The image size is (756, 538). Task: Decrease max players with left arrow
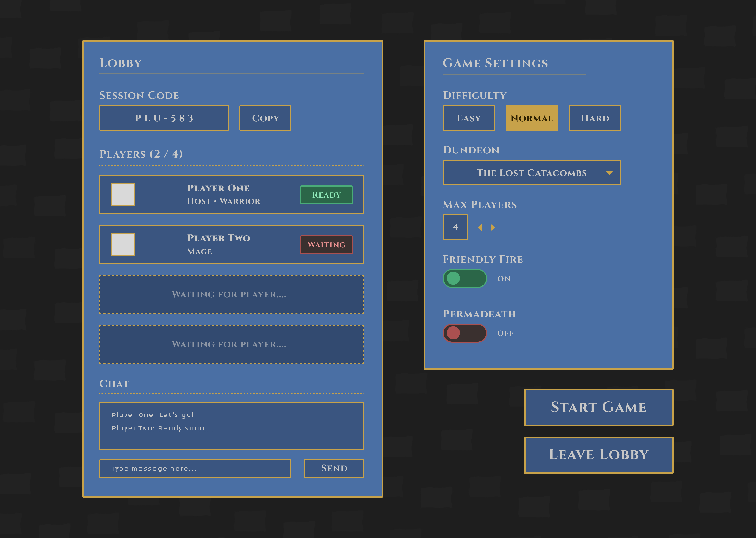(480, 228)
